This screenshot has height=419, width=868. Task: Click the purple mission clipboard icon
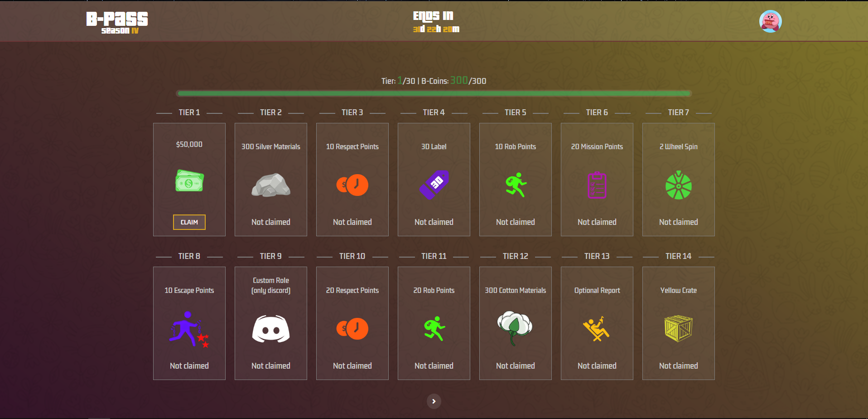click(597, 185)
